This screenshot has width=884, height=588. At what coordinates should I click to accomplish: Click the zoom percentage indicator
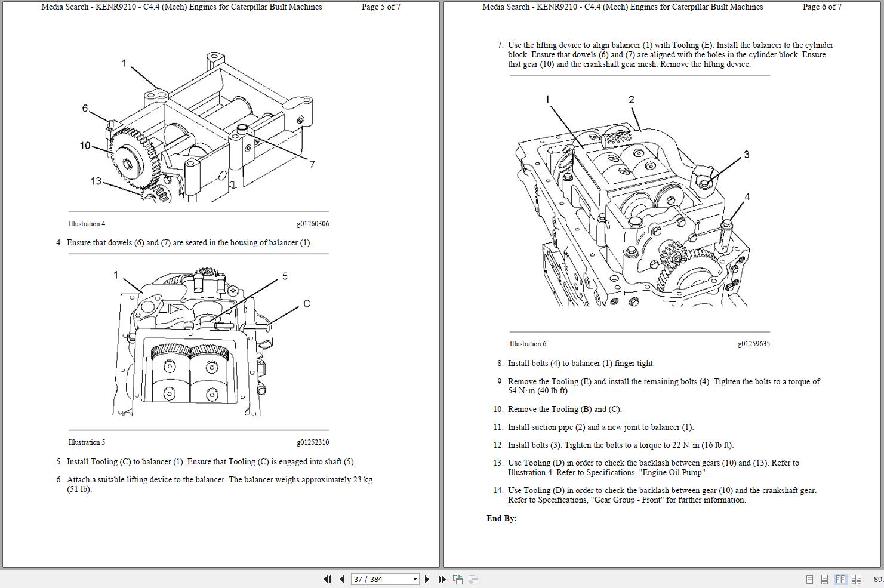coord(877,579)
